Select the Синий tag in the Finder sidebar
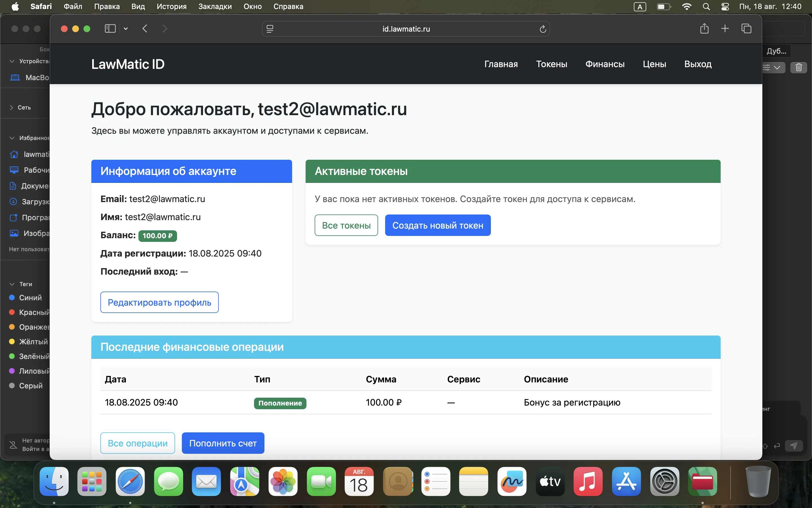 (25, 298)
